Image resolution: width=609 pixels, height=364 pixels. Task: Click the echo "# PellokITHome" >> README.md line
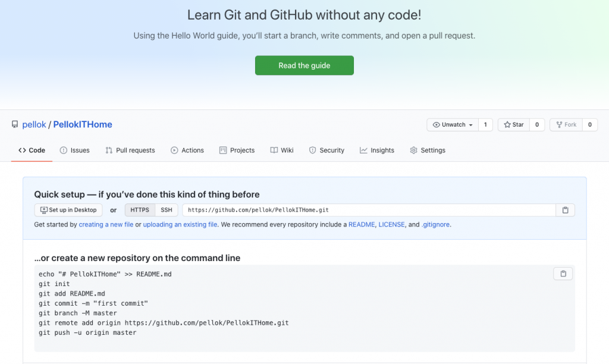pos(105,274)
